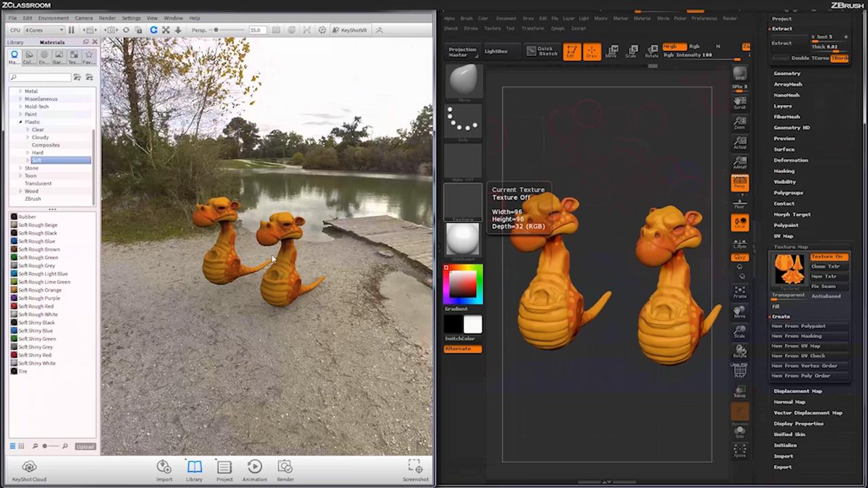The height and width of the screenshot is (488, 868).
Task: Click the blue refresh render icon
Action: pyautogui.click(x=153, y=30)
